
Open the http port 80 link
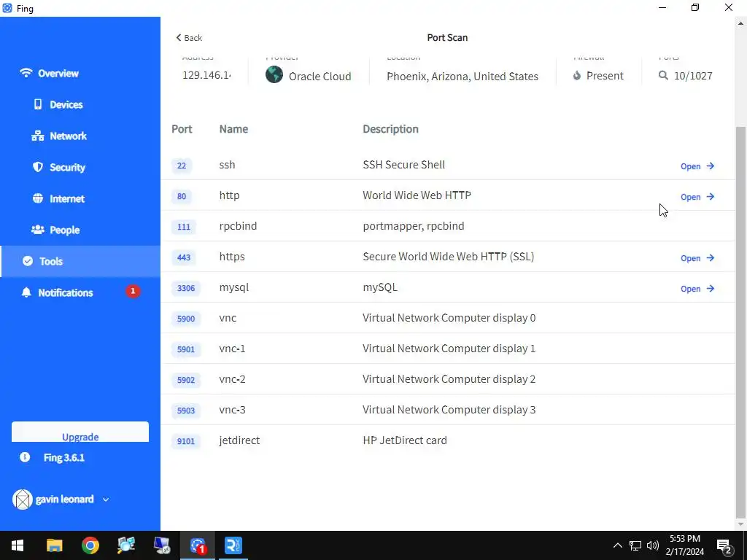click(697, 197)
